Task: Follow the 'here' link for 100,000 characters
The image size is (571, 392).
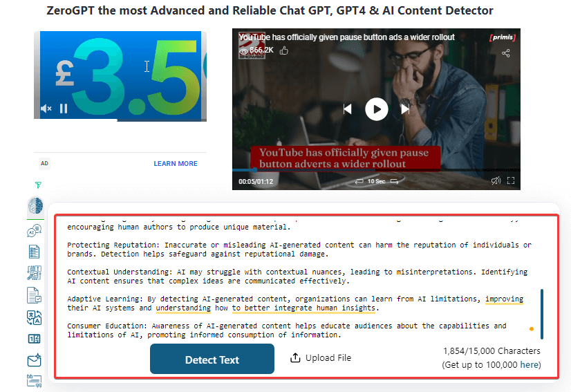Action: coord(529,364)
